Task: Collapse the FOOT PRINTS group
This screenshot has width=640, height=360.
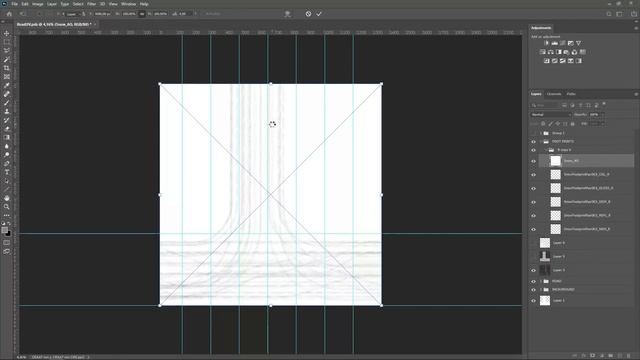Action: point(541,142)
